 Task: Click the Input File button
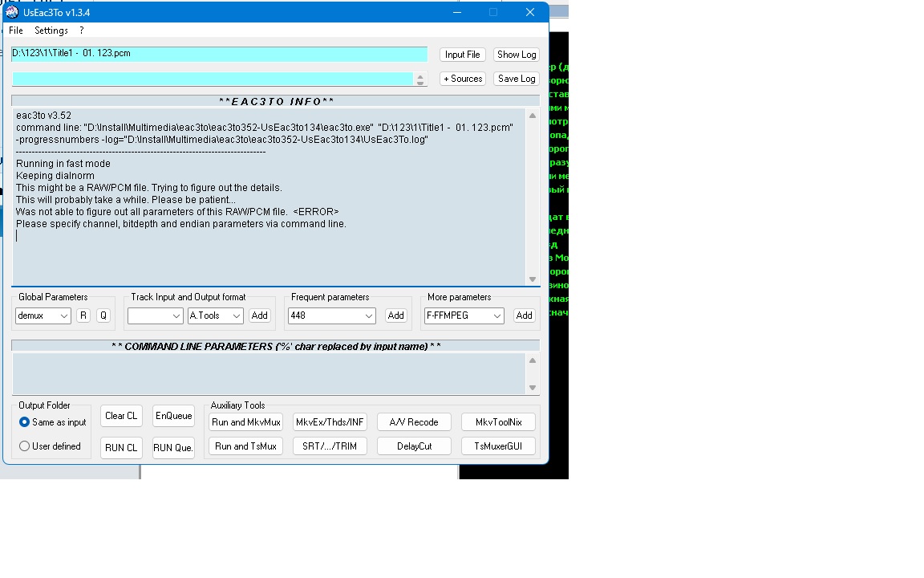(x=462, y=55)
